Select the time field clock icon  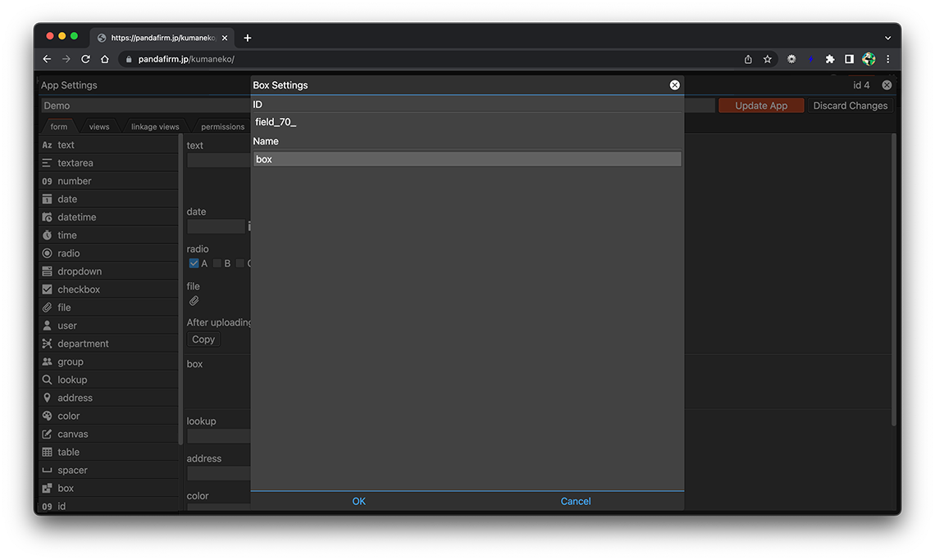pos(47,235)
